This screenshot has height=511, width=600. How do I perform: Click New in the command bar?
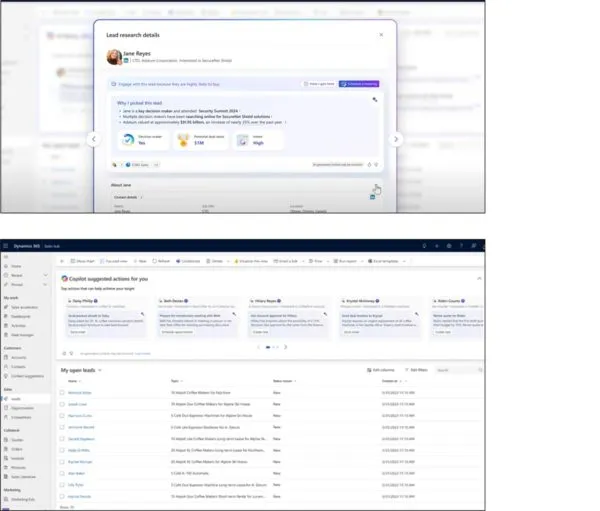[140, 261]
